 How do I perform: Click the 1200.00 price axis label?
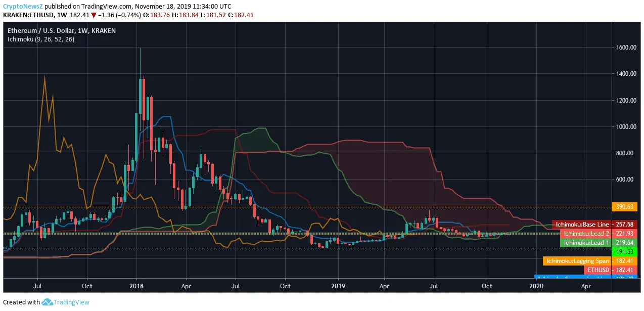[625, 101]
